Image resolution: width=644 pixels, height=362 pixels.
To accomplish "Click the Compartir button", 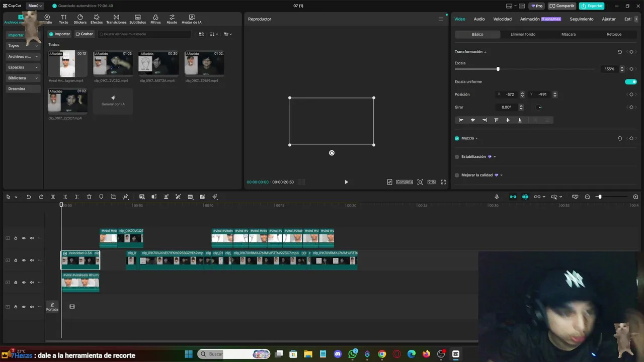I will tap(562, 6).
